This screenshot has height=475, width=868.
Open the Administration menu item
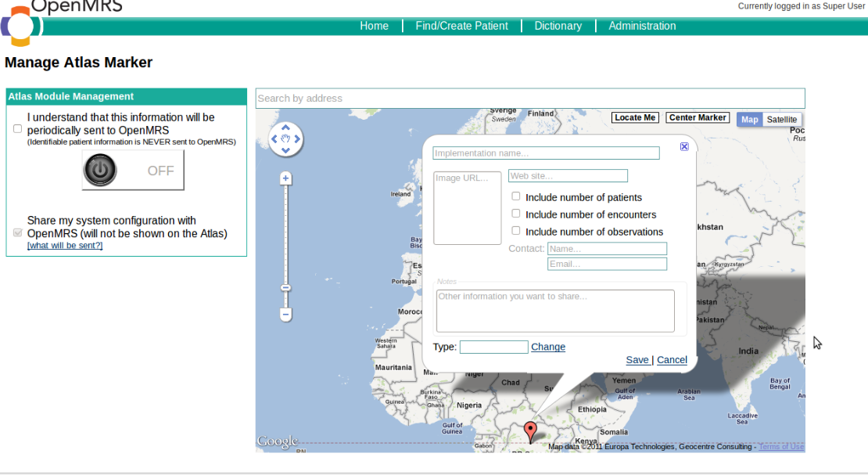coord(642,26)
